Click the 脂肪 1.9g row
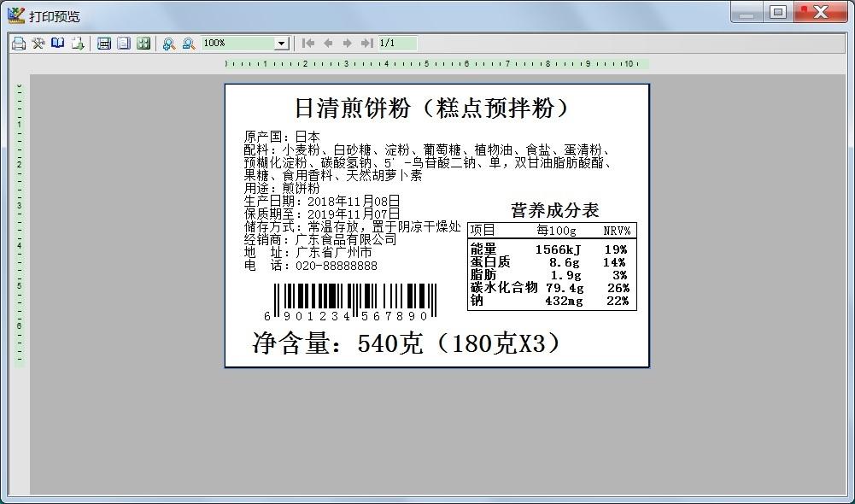855x504 pixels. pyautogui.click(x=548, y=275)
